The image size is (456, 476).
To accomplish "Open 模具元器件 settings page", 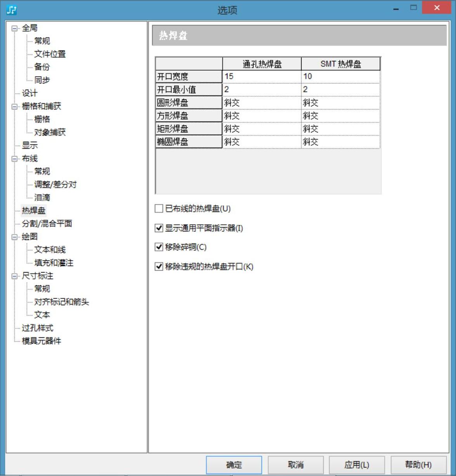I will (41, 341).
